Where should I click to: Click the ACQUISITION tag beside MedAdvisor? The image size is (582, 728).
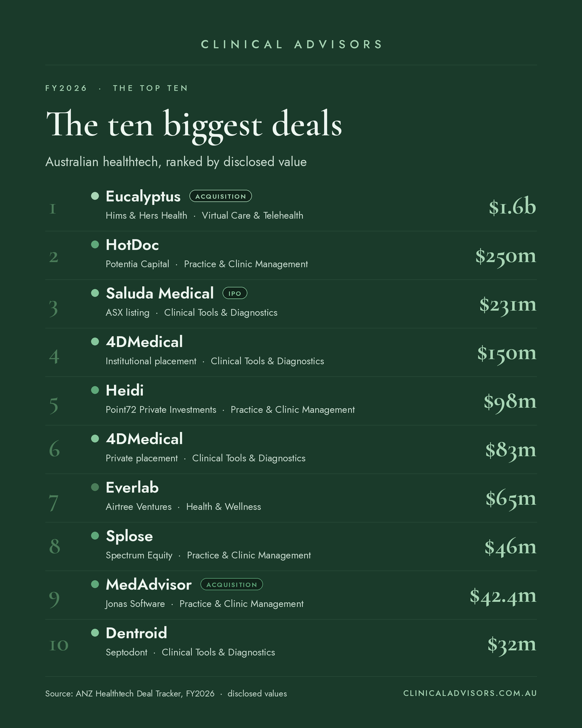[232, 585]
